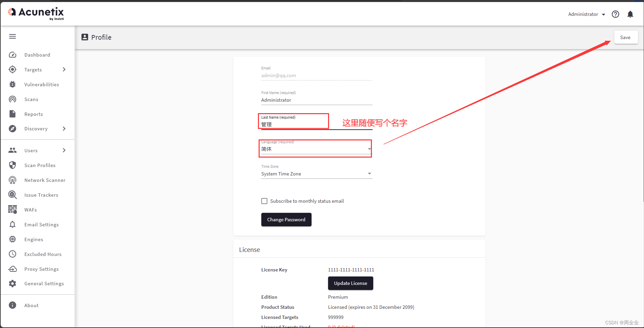644x328 pixels.
Task: Open Engines menu label
Action: tap(34, 239)
